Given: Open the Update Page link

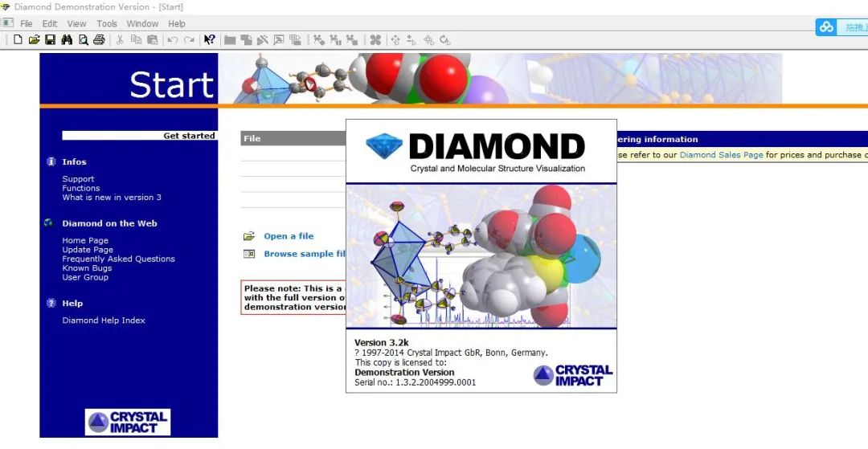Looking at the screenshot, I should pyautogui.click(x=88, y=249).
